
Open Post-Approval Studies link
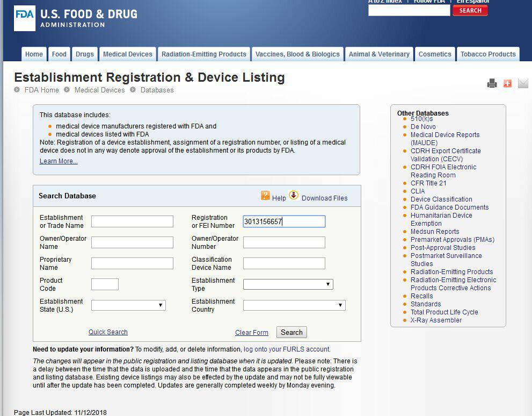point(443,248)
